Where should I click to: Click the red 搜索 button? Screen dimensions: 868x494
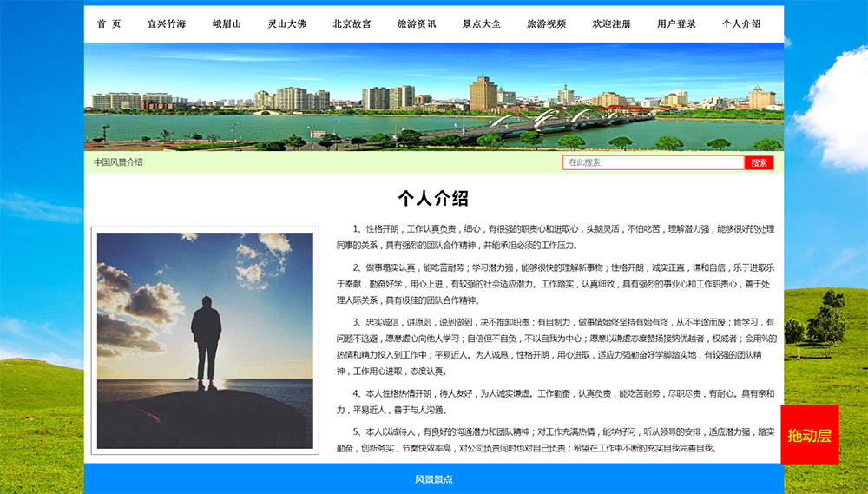click(x=759, y=162)
